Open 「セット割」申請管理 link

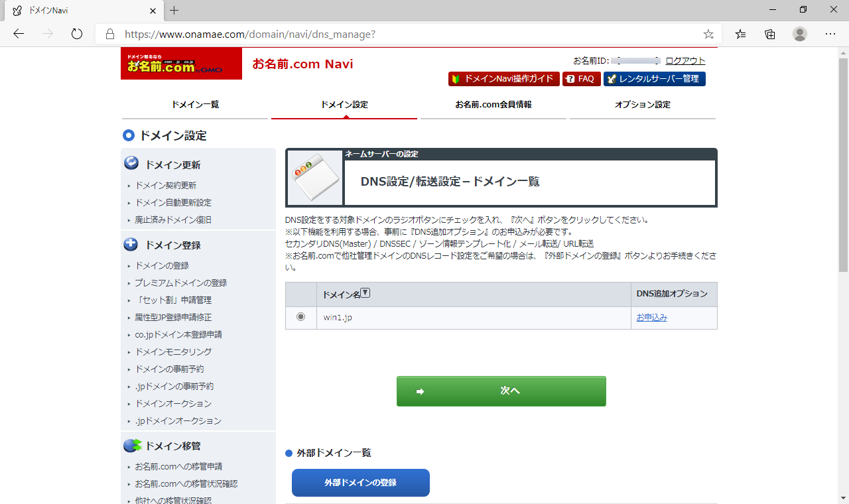(x=173, y=300)
